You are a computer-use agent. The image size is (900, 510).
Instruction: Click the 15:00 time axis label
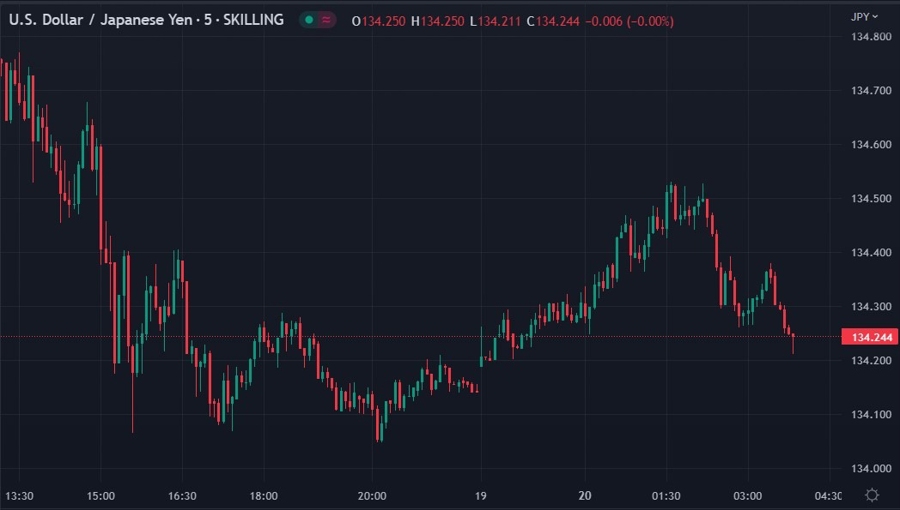[100, 496]
